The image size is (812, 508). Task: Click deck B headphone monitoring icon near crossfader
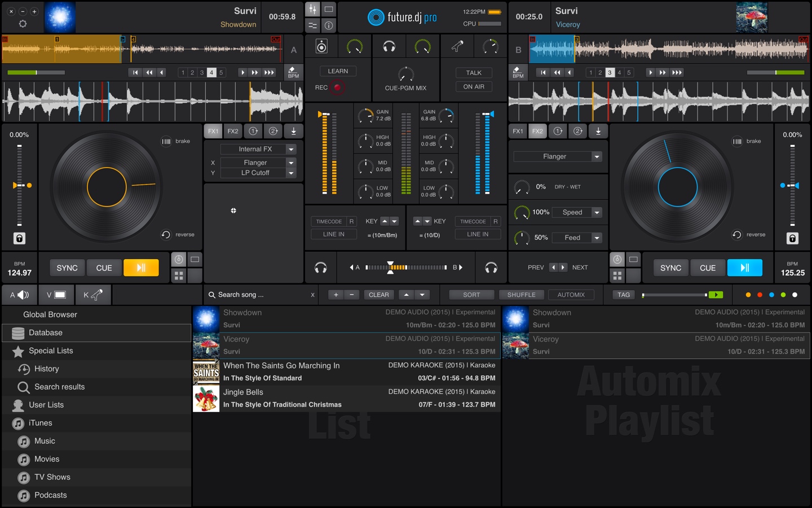[x=491, y=267]
